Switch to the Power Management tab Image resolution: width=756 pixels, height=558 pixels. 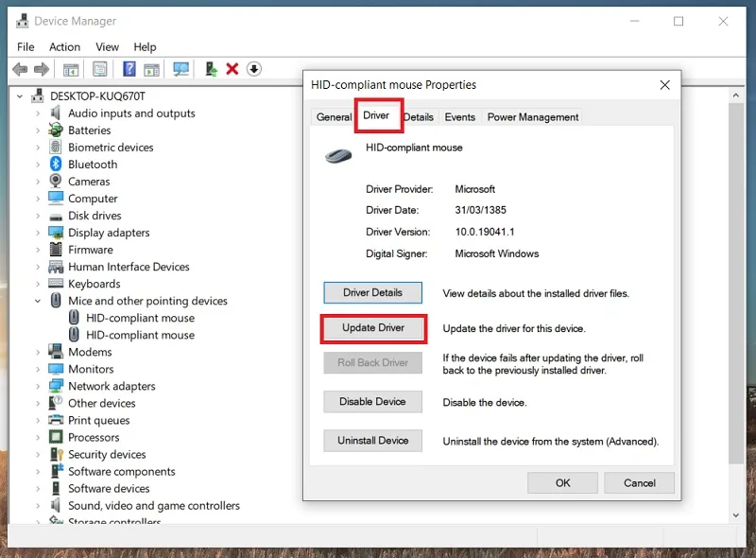533,117
